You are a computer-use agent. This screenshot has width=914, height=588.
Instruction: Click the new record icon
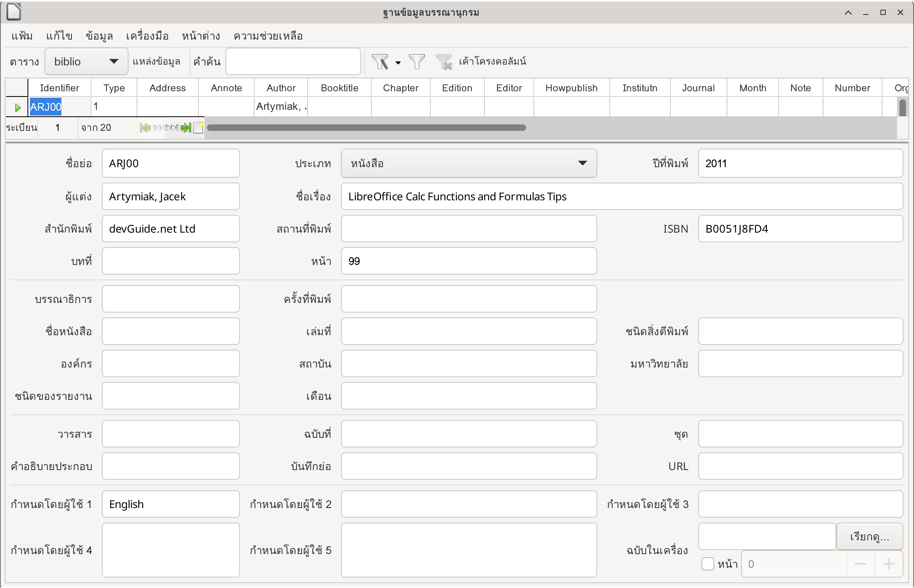tap(198, 128)
